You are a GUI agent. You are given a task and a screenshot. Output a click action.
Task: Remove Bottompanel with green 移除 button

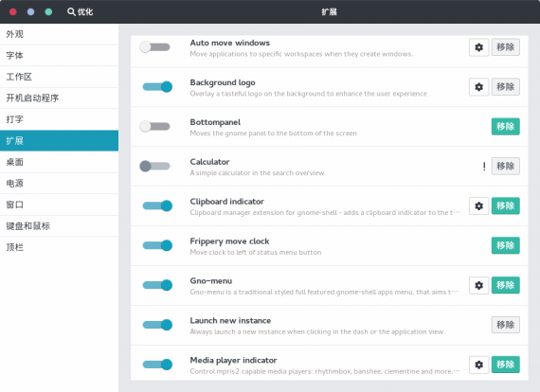tap(505, 126)
